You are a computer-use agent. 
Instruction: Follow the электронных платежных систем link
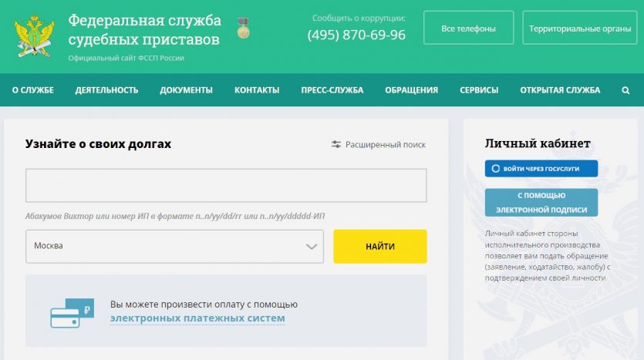coord(197,318)
